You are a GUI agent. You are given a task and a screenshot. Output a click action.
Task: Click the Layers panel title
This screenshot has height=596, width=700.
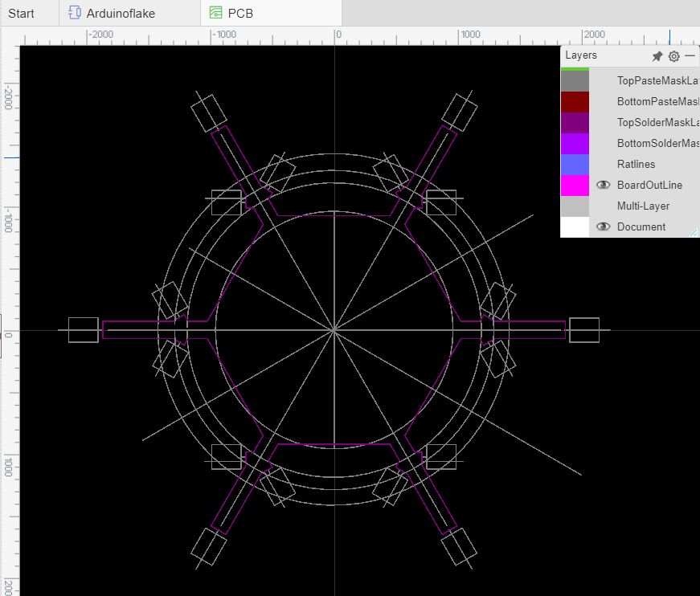[x=581, y=55]
